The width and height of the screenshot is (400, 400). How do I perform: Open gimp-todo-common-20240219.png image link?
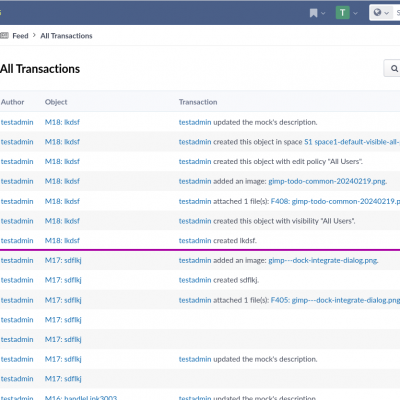pos(327,181)
